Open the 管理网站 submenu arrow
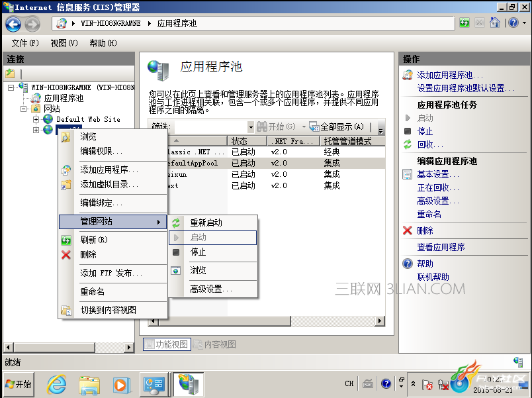Screen dimensions: 532x398 (158, 222)
